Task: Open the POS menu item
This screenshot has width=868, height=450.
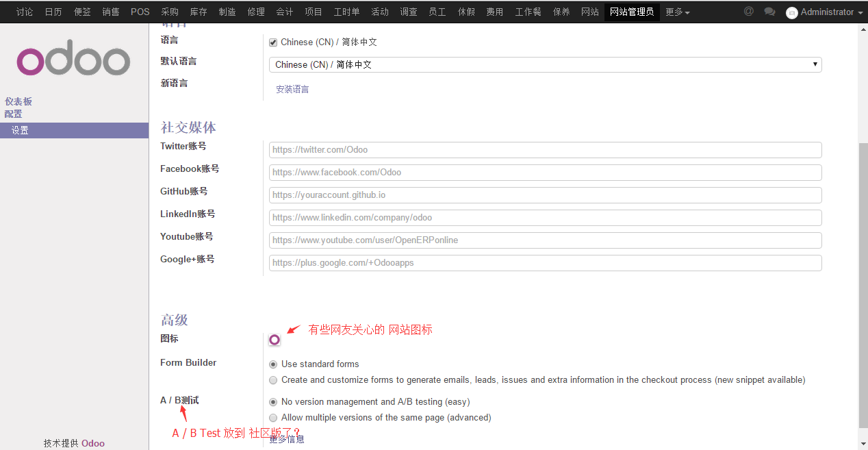Action: click(x=140, y=12)
